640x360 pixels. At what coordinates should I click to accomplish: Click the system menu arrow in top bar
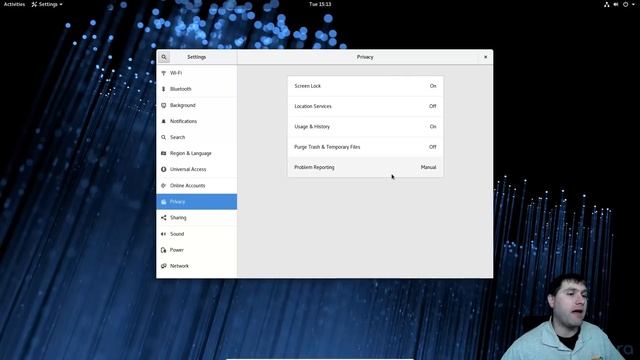tap(633, 4)
